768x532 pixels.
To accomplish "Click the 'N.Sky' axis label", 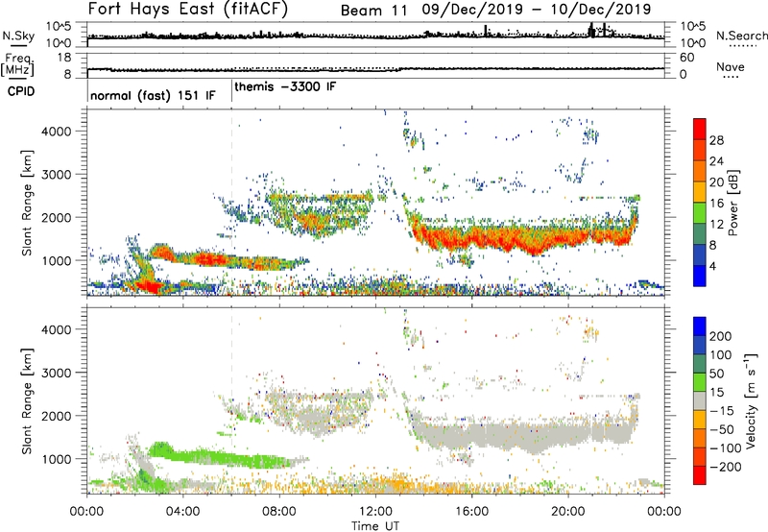I will click(x=18, y=36).
